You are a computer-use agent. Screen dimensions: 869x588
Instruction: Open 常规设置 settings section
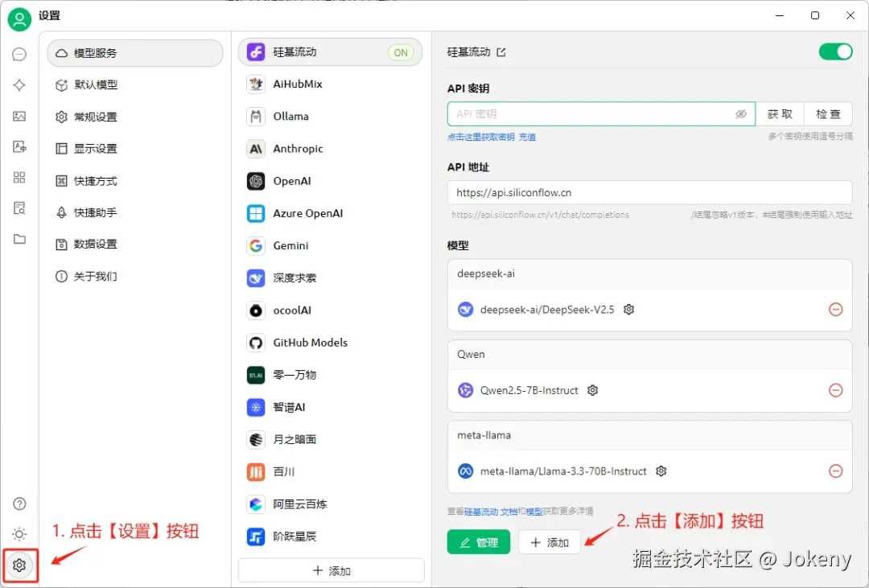coord(135,117)
